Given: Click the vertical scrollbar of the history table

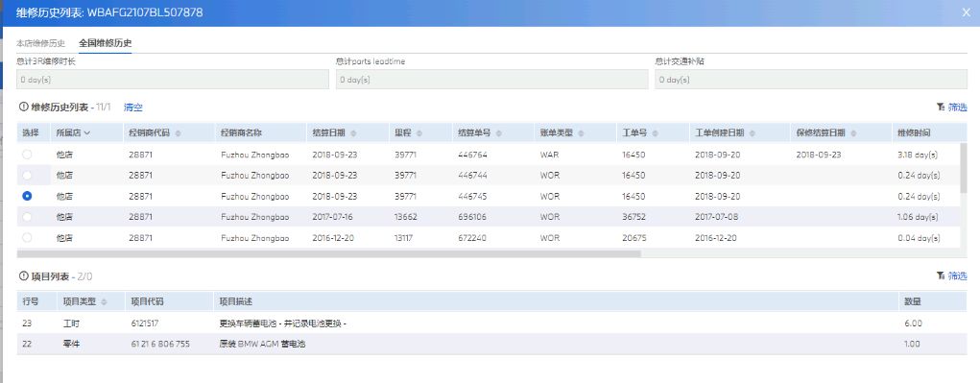Looking at the screenshot, I should (964, 167).
